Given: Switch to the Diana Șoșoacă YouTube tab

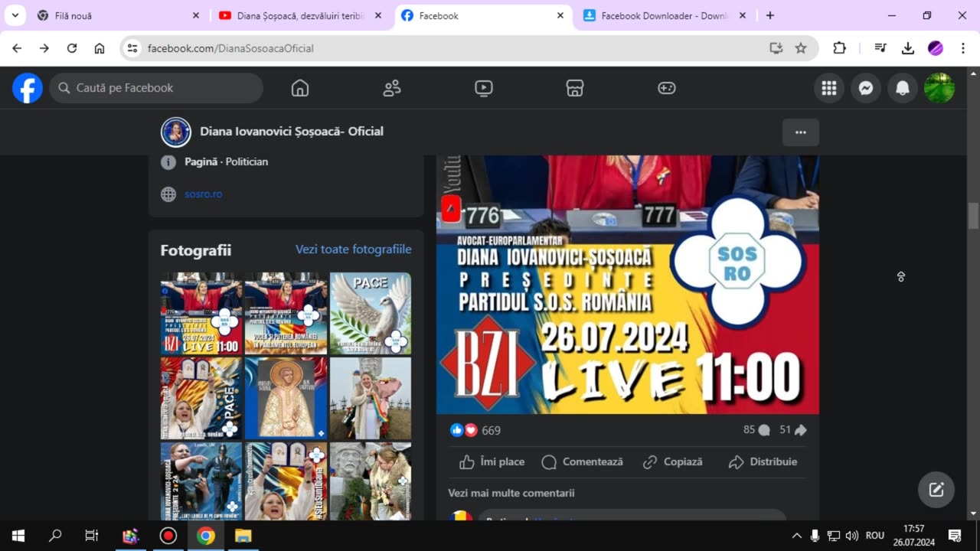Looking at the screenshot, I should tap(301, 15).
